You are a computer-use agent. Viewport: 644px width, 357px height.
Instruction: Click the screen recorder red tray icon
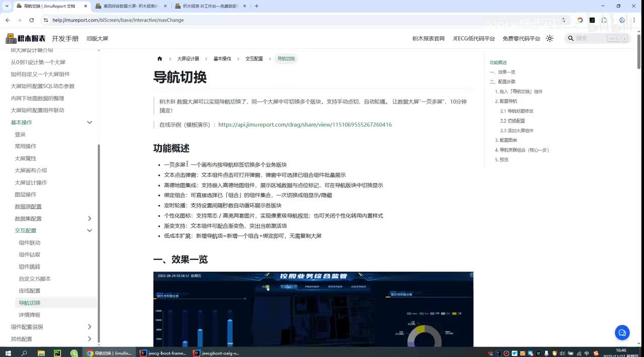pyautogui.click(x=506, y=353)
